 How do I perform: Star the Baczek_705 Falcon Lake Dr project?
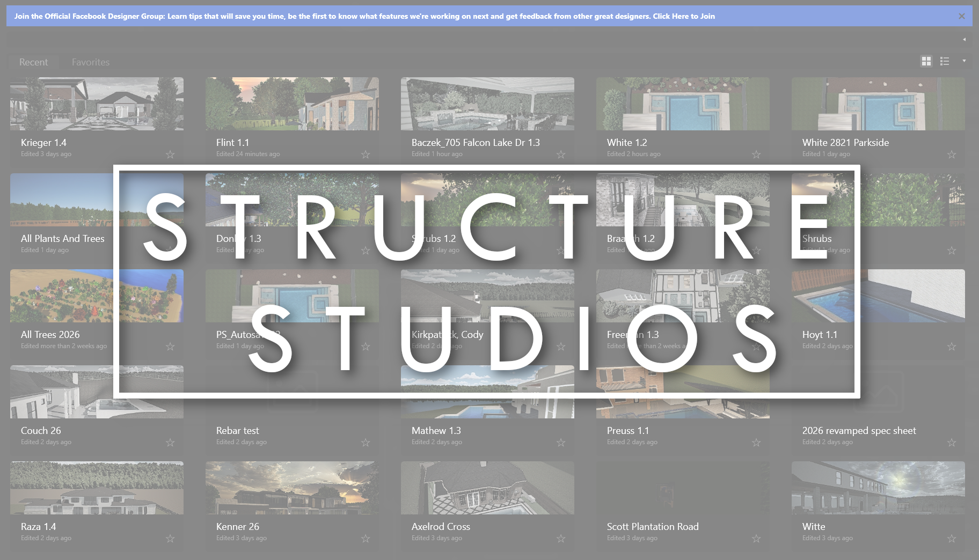point(561,154)
